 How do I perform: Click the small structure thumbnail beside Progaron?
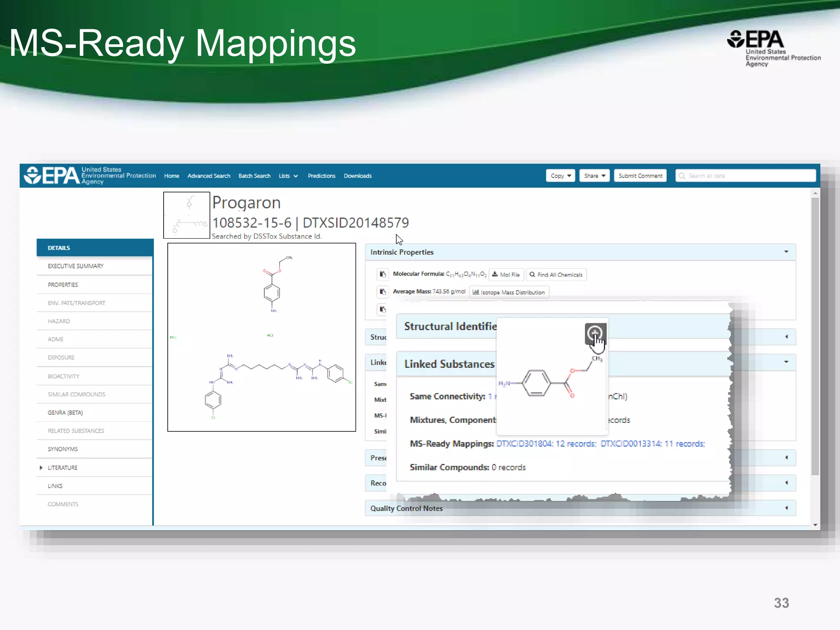click(187, 215)
